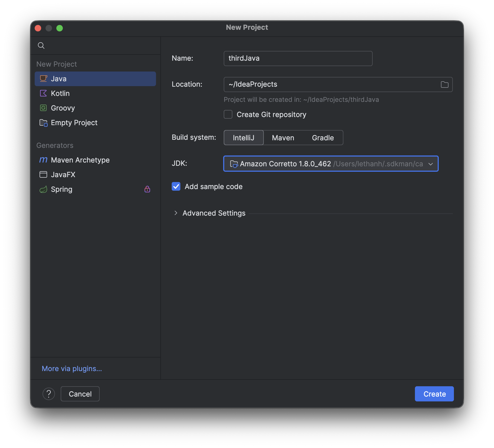Select the Empty Project folder icon
The height and width of the screenshot is (448, 494).
43,123
